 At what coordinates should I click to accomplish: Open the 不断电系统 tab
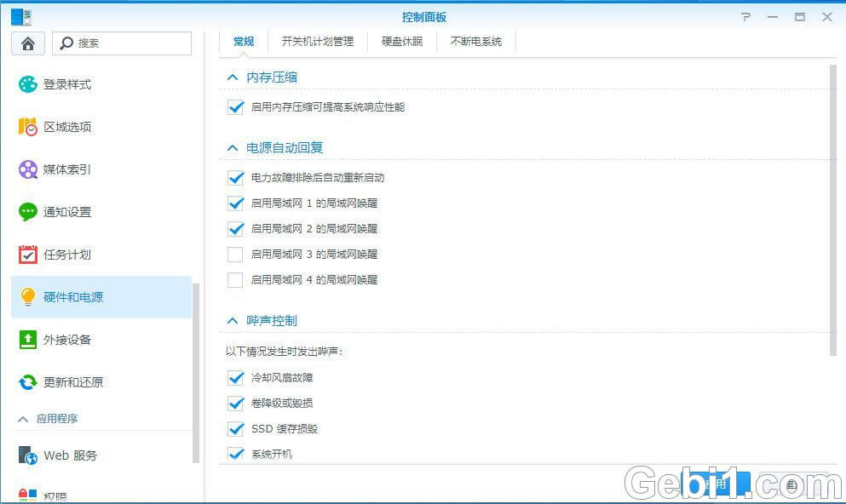pyautogui.click(x=475, y=41)
